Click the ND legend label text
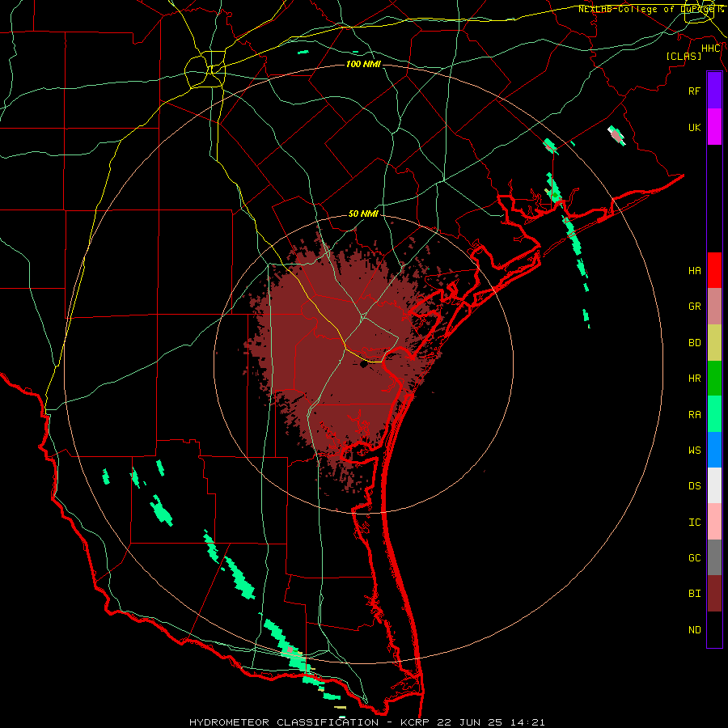Viewport: 728px width, 728px height. point(695,629)
